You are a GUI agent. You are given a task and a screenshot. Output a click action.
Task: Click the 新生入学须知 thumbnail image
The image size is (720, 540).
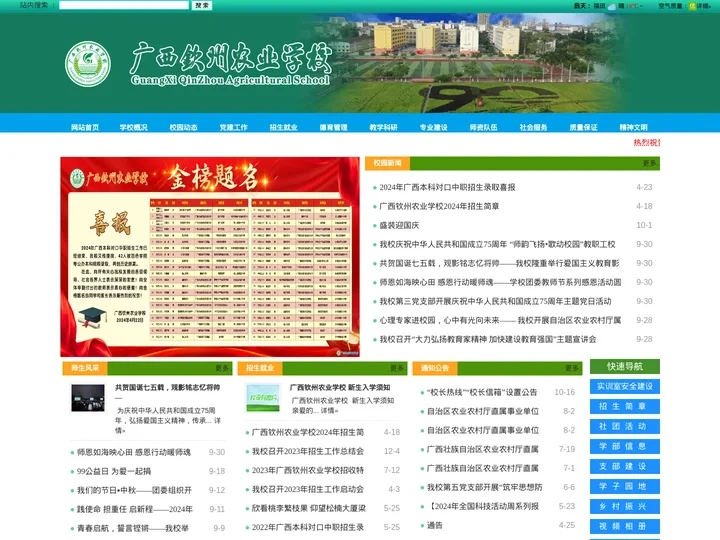263,398
